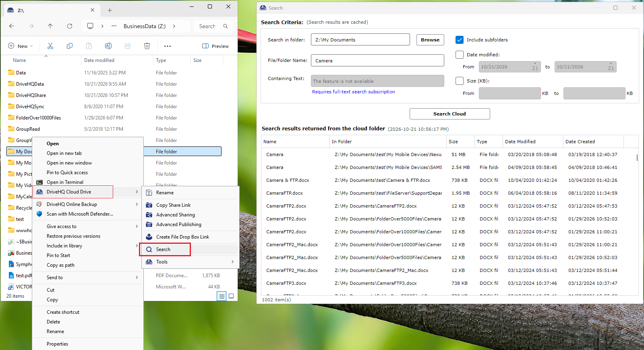Refresh the Explorer folder view

pyautogui.click(x=70, y=26)
